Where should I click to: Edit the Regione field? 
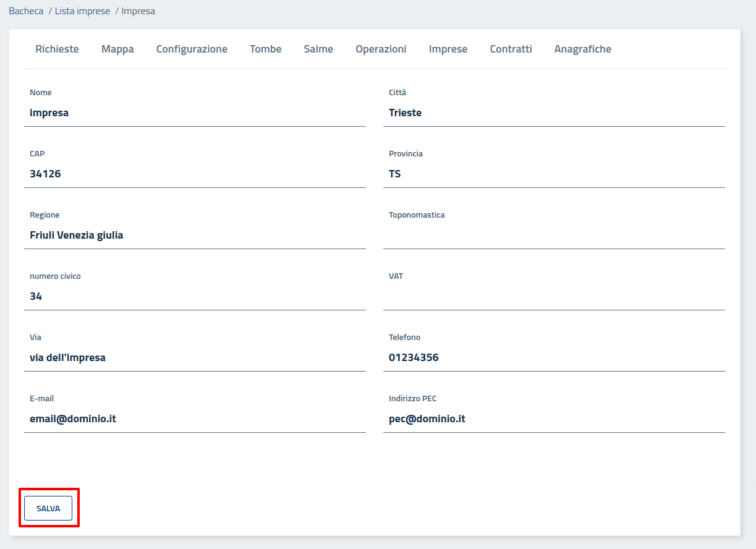(x=195, y=236)
